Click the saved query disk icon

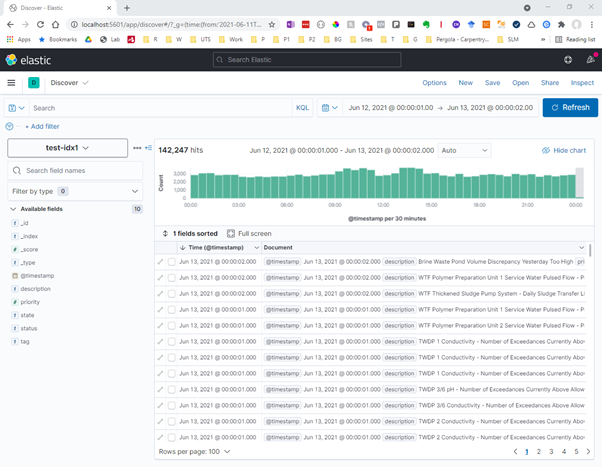[x=15, y=107]
